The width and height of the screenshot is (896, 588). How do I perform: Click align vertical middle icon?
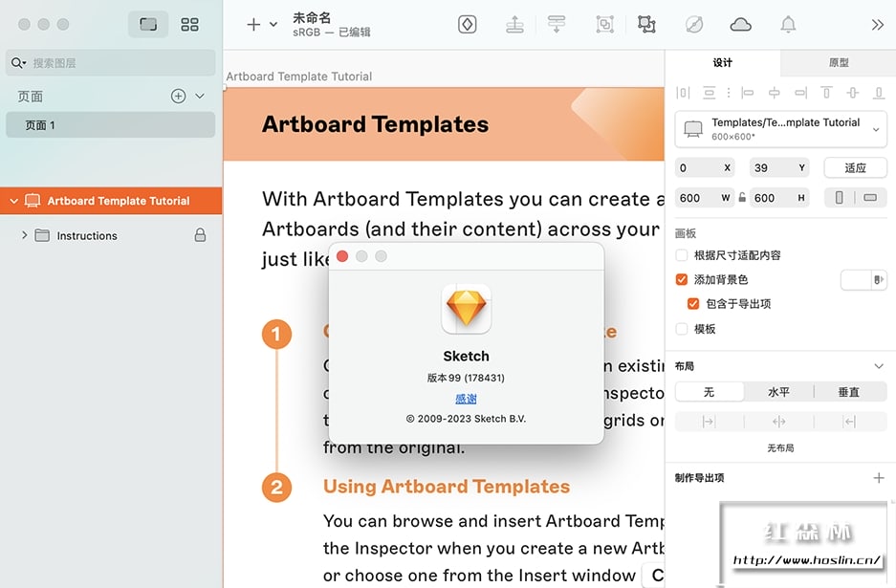pos(853,93)
